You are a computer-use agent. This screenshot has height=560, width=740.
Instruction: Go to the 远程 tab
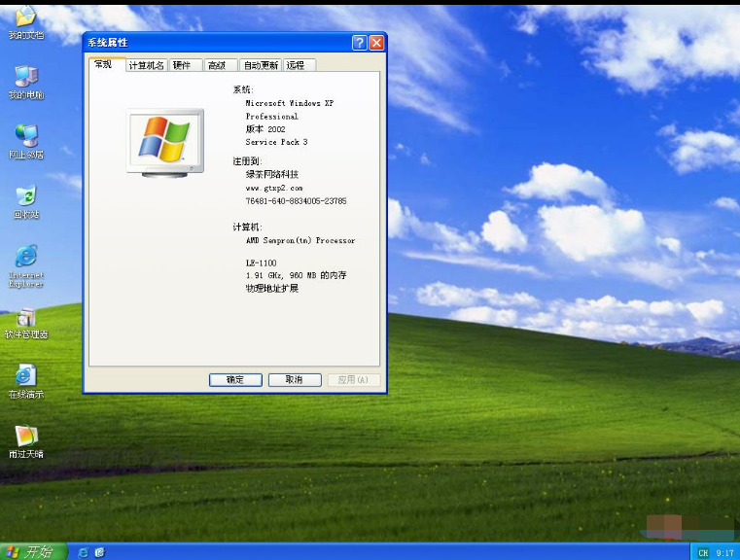click(296, 65)
